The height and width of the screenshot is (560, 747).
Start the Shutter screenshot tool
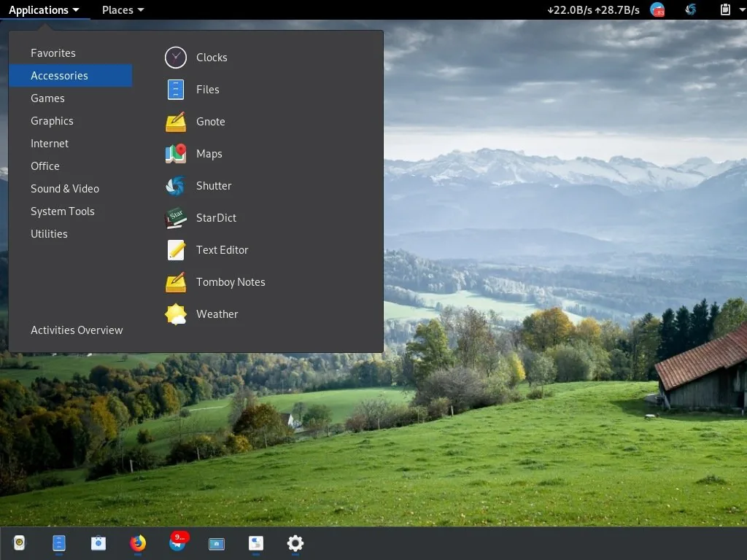pyautogui.click(x=213, y=186)
